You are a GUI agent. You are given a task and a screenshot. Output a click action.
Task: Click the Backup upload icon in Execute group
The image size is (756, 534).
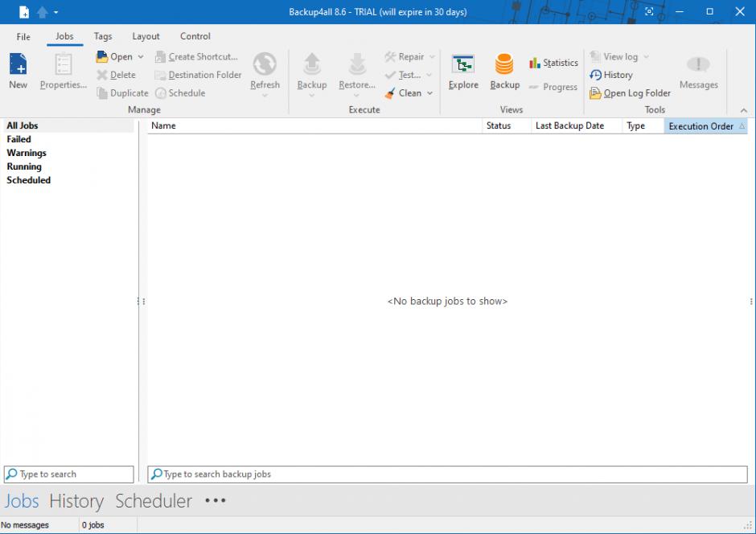click(x=312, y=64)
